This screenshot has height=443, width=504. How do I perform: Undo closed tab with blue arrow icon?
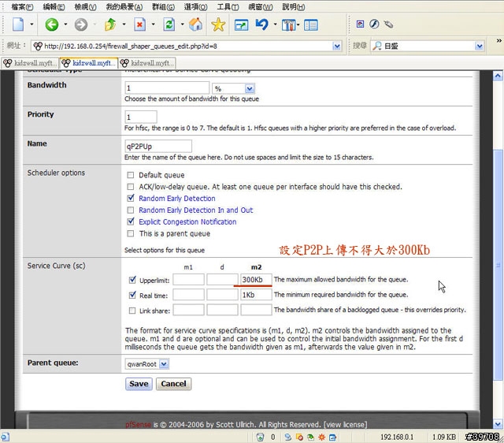[262, 24]
